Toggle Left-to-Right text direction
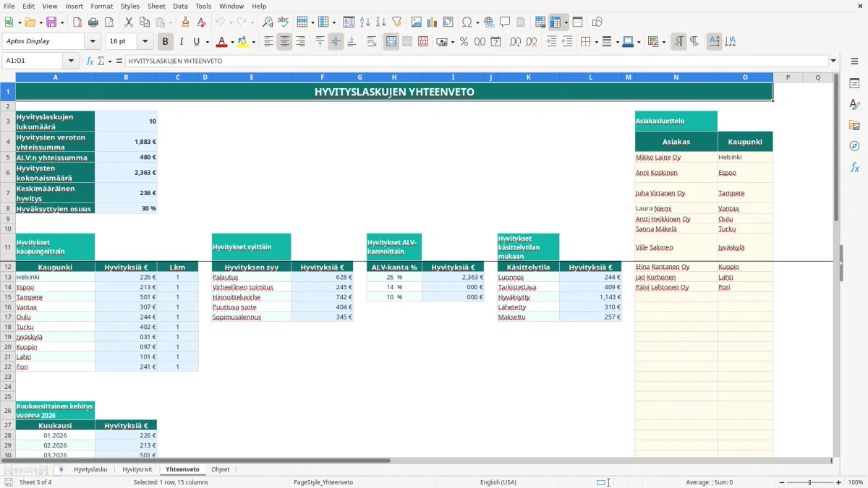Viewport: 868px width, 488px height. (678, 42)
